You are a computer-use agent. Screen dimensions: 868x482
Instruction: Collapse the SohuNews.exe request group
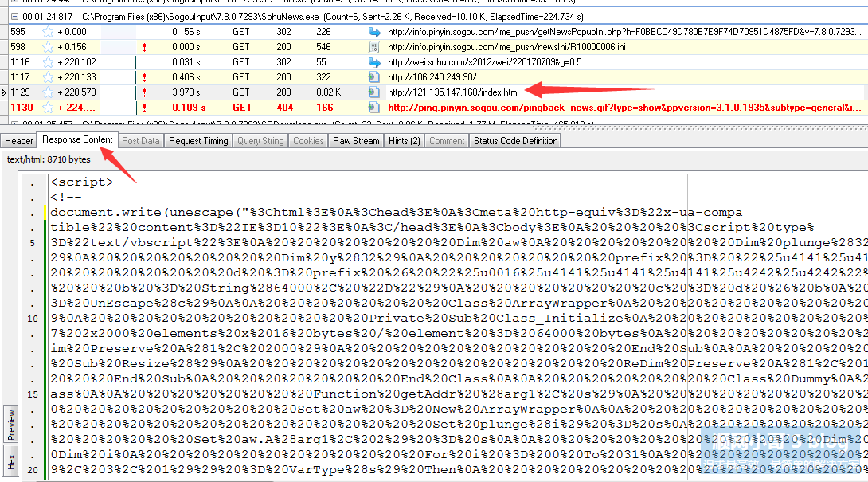coord(15,16)
